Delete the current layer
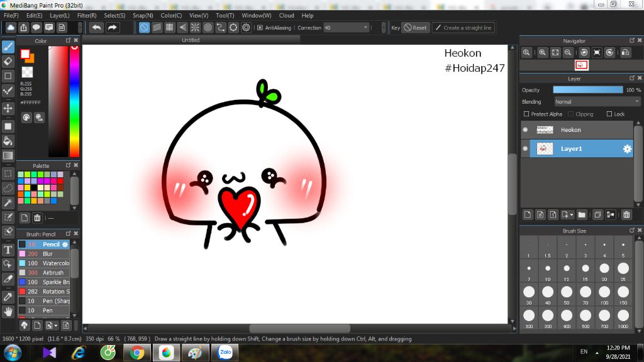The height and width of the screenshot is (362, 644). point(626,215)
